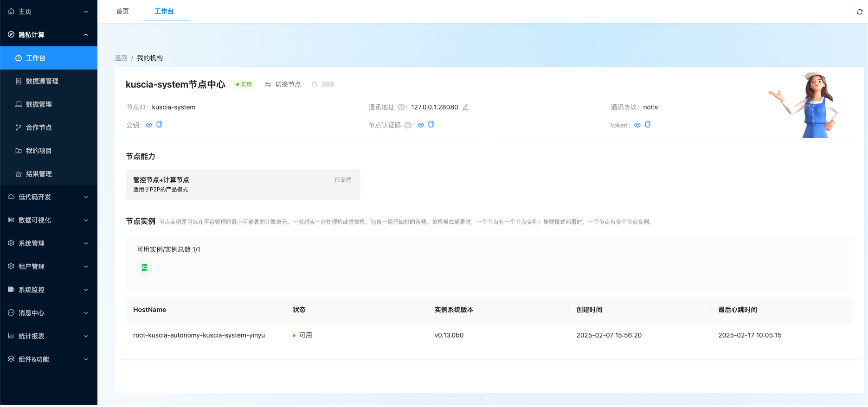Expand the 主页 menu chevron
The width and height of the screenshot is (868, 407).
click(86, 12)
